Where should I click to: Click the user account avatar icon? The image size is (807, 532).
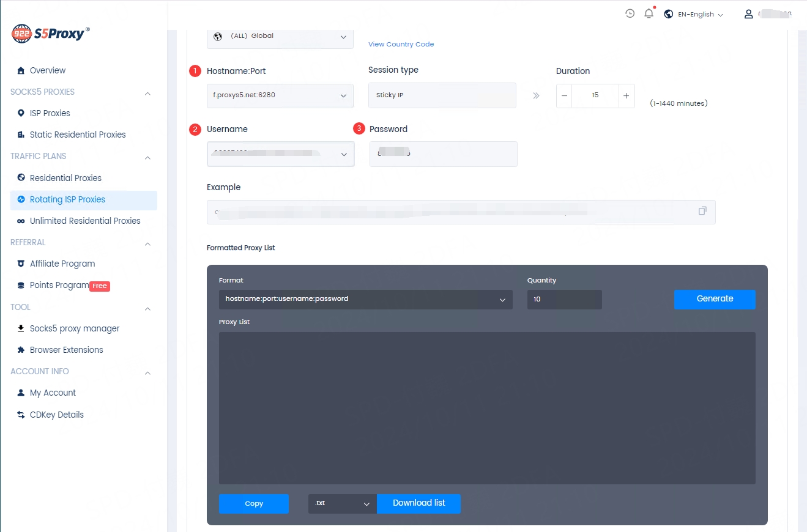point(748,14)
